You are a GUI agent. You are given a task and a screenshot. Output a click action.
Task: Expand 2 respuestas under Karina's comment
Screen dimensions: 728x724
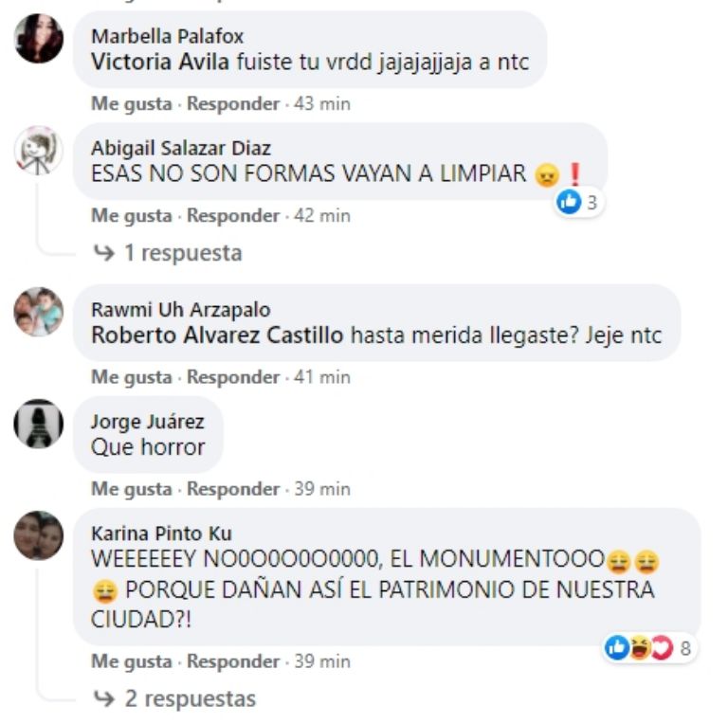(174, 698)
